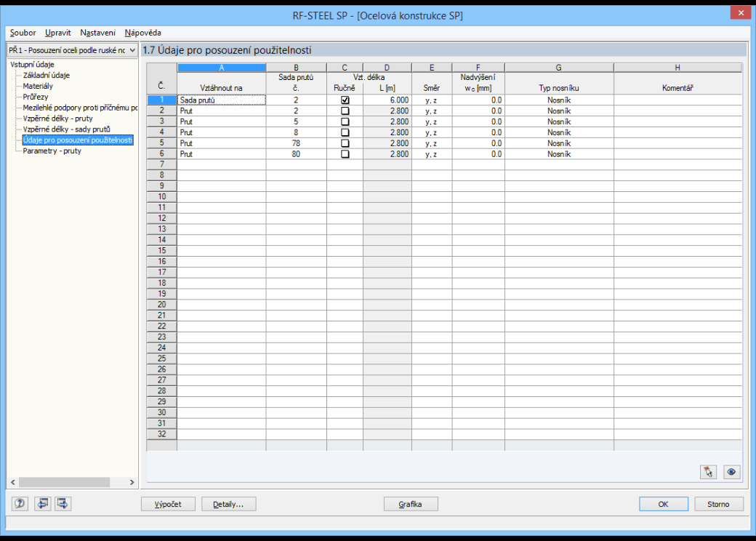This screenshot has width=756, height=541.
Task: Enable Ručně checkbox for Prut 8 row
Action: click(345, 132)
